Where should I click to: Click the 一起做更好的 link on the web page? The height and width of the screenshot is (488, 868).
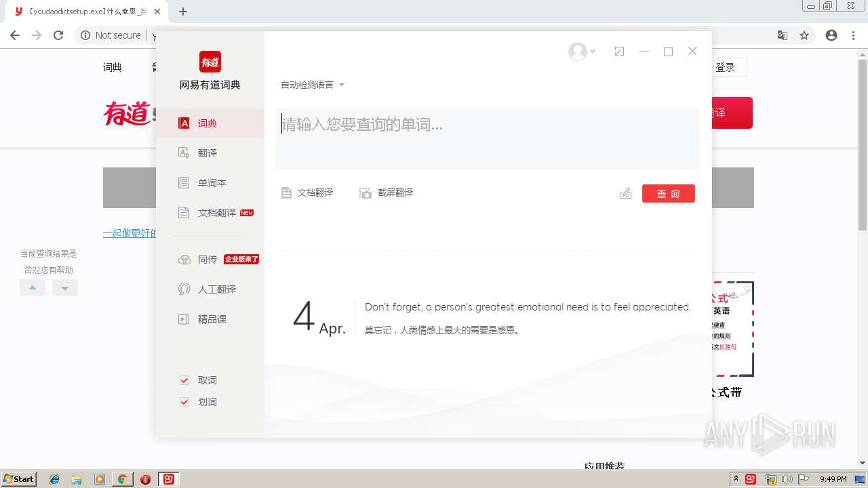point(130,233)
